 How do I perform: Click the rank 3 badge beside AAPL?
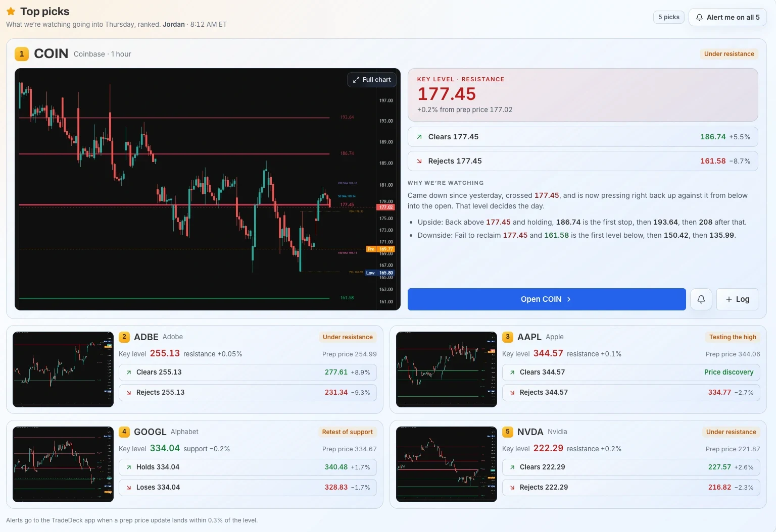click(508, 337)
